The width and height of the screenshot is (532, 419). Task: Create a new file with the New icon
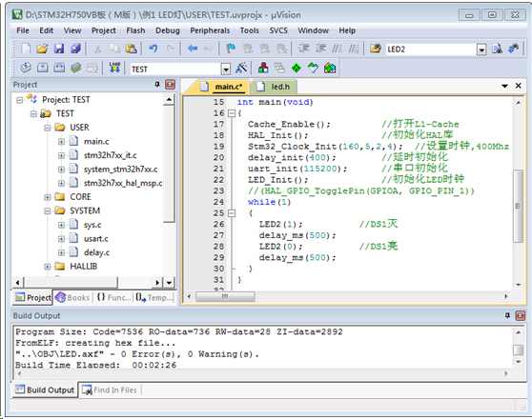click(x=26, y=49)
